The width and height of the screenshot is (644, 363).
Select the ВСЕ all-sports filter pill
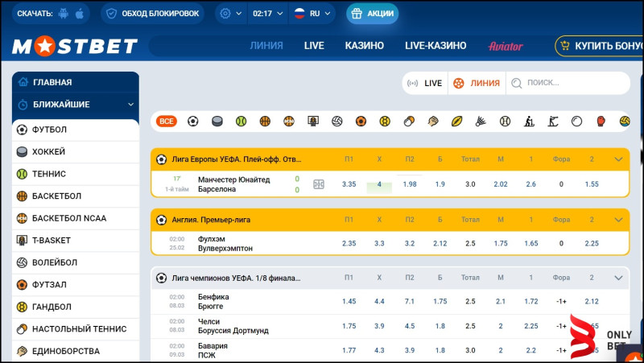167,122
